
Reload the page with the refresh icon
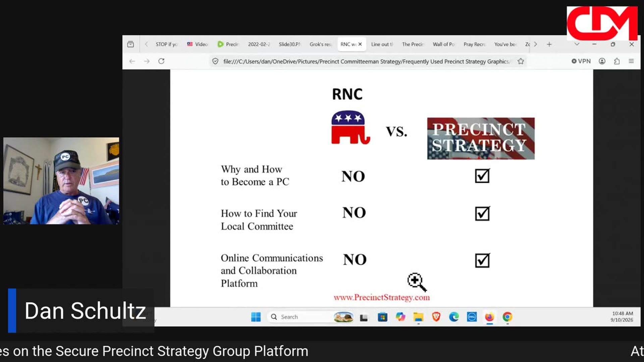click(x=161, y=61)
